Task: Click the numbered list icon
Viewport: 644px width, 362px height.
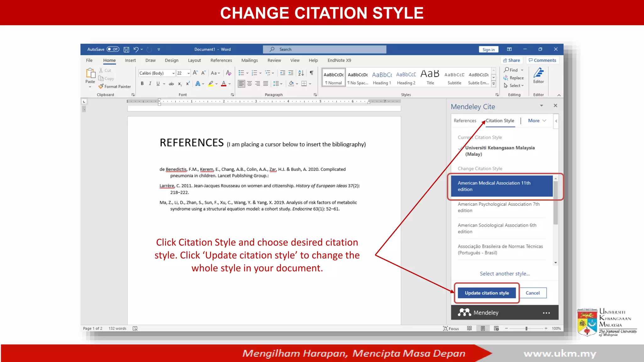Action: (x=254, y=73)
